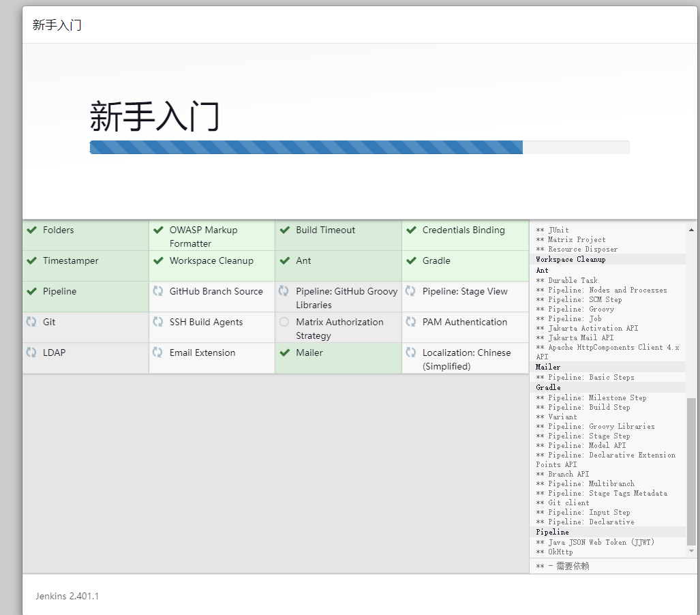The height and width of the screenshot is (615, 700).
Task: Click the "Ant" entry in install log
Action: pos(542,270)
